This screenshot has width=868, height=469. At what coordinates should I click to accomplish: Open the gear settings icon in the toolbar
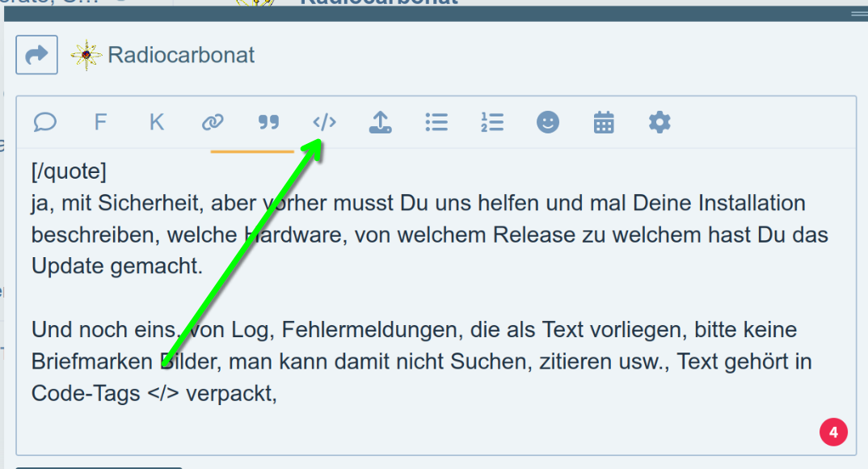(x=659, y=122)
